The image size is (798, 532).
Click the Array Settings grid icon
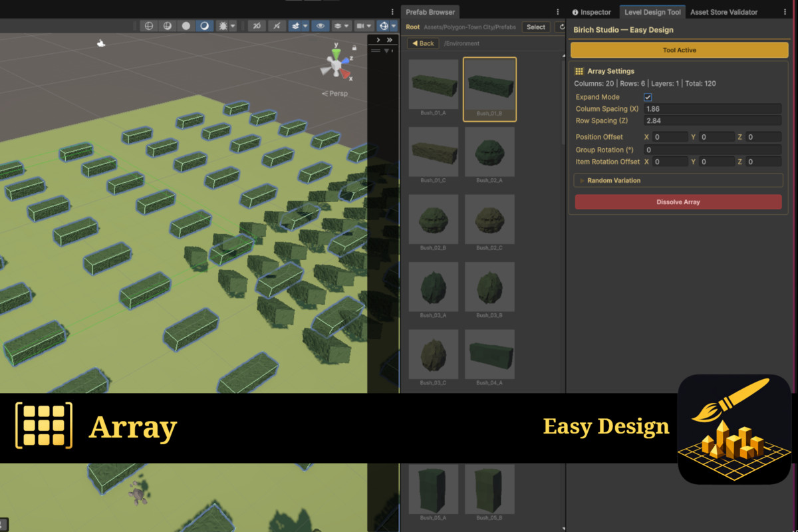pyautogui.click(x=579, y=71)
